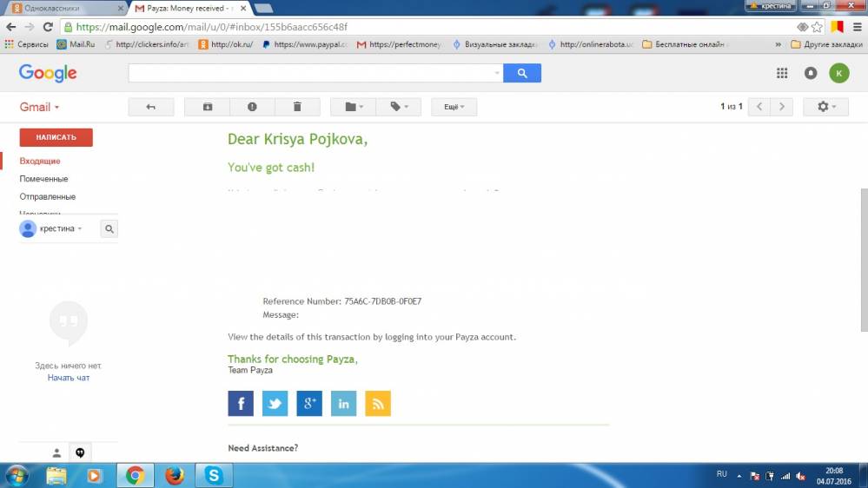Reload the page with the refresh icon

click(x=48, y=27)
